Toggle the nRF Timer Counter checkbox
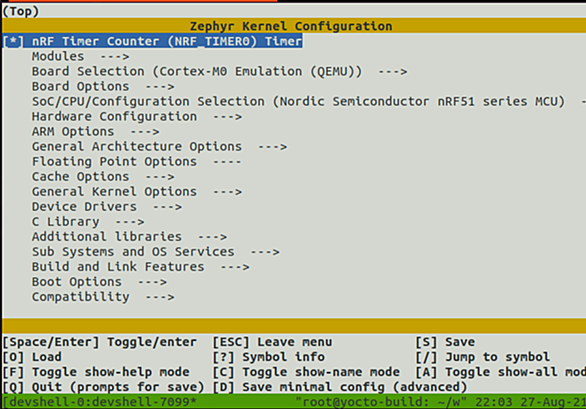 point(13,41)
